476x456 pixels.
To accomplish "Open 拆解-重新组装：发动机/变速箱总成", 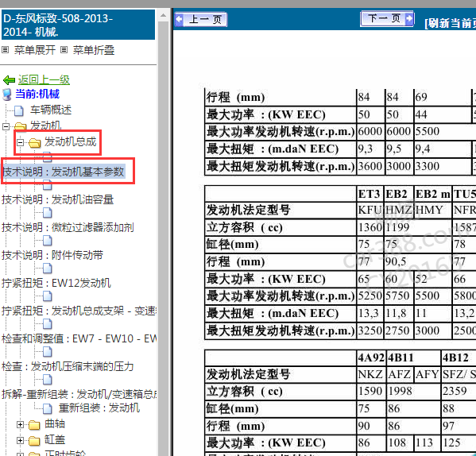I will tap(79, 394).
